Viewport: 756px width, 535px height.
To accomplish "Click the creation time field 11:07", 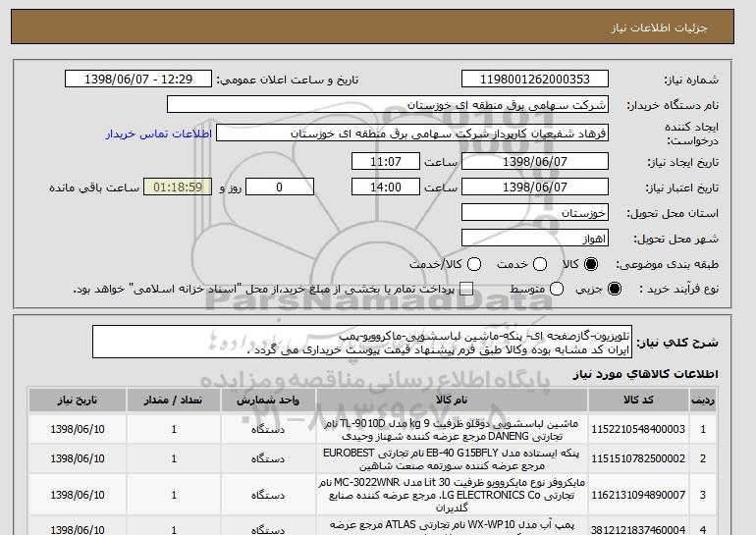I will tap(386, 161).
